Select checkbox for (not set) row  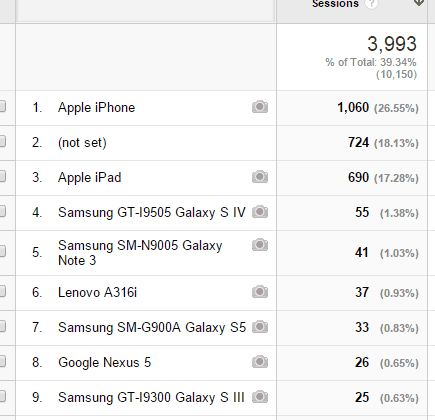coord(2,142)
